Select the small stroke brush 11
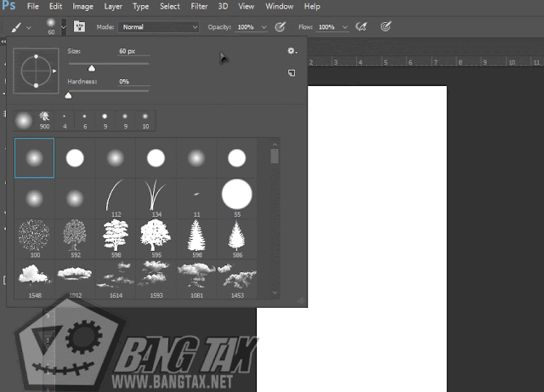Viewport: 544px width, 392px height. [x=196, y=198]
